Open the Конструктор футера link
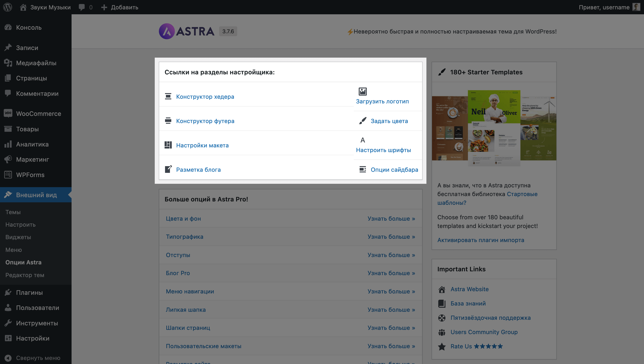 (205, 121)
